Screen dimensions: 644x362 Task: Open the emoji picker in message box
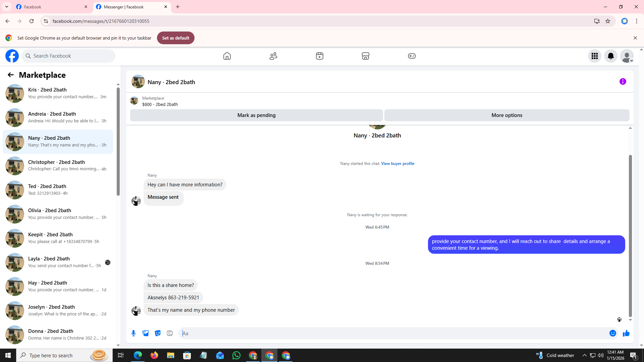click(x=612, y=333)
